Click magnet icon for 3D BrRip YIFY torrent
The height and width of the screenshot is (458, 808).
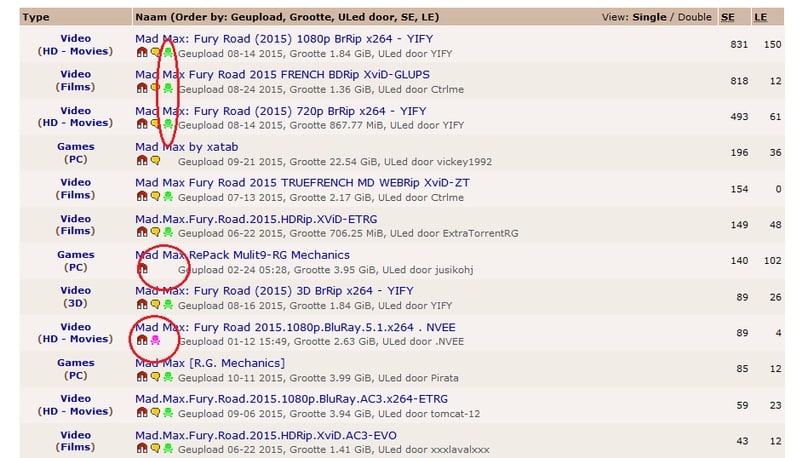click(x=142, y=304)
